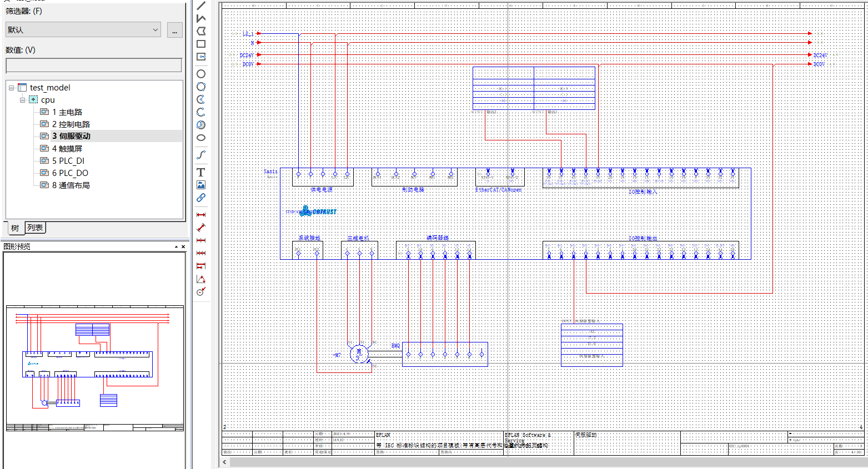Screen dimensions: 868x469
Task: Select the Ellipse drawing tool
Action: pos(201,138)
